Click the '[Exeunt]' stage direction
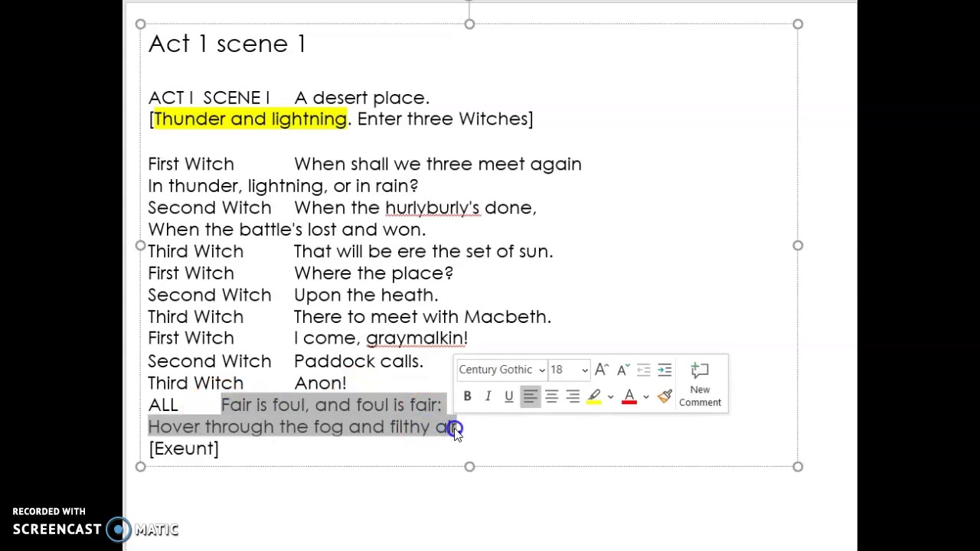980x551 pixels. click(184, 448)
